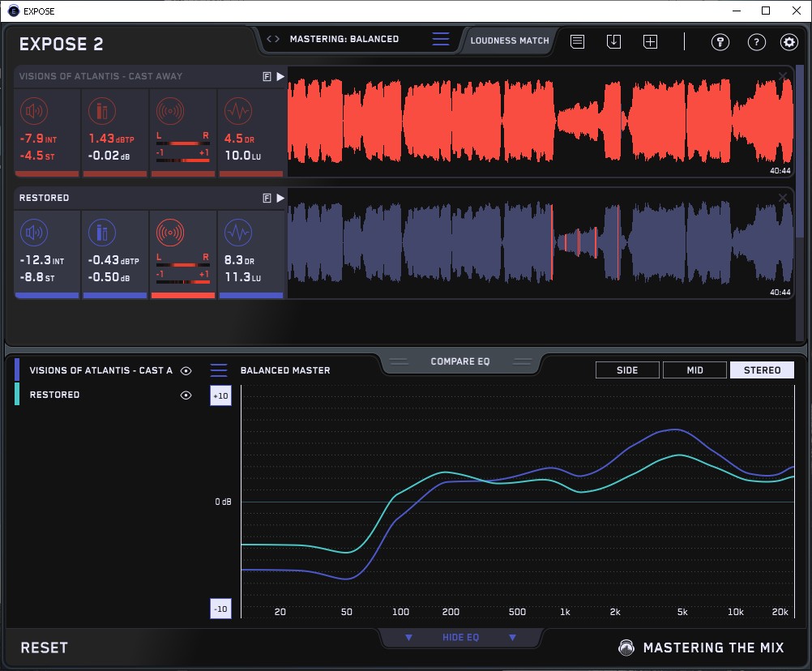This screenshot has height=671, width=812.
Task: Open the EQ target menu beside Balanced Master
Action: coord(219,370)
